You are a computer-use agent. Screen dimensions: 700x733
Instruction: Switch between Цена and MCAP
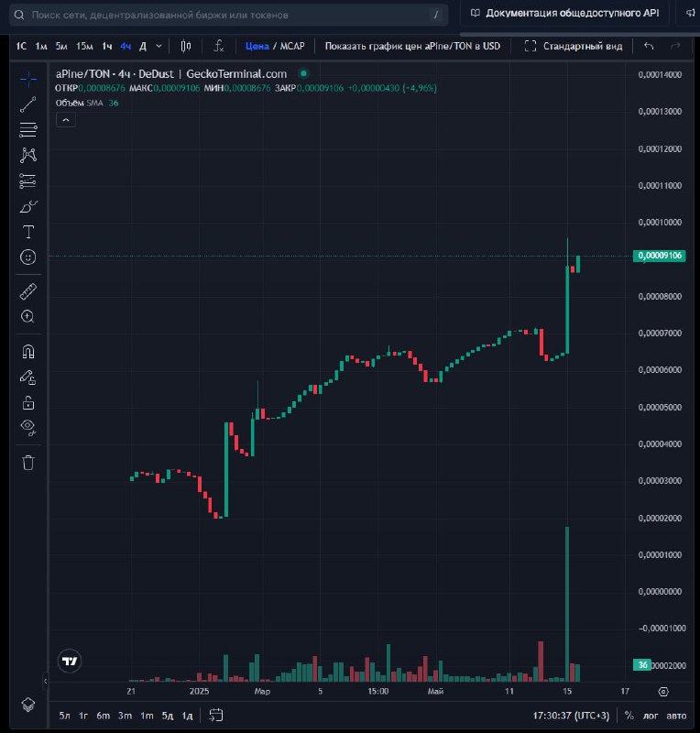tap(274, 46)
